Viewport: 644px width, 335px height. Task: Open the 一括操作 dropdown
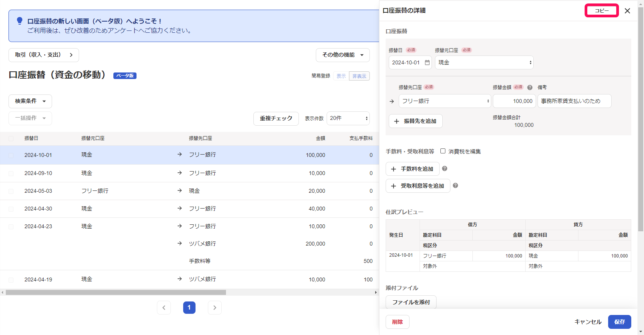click(30, 118)
